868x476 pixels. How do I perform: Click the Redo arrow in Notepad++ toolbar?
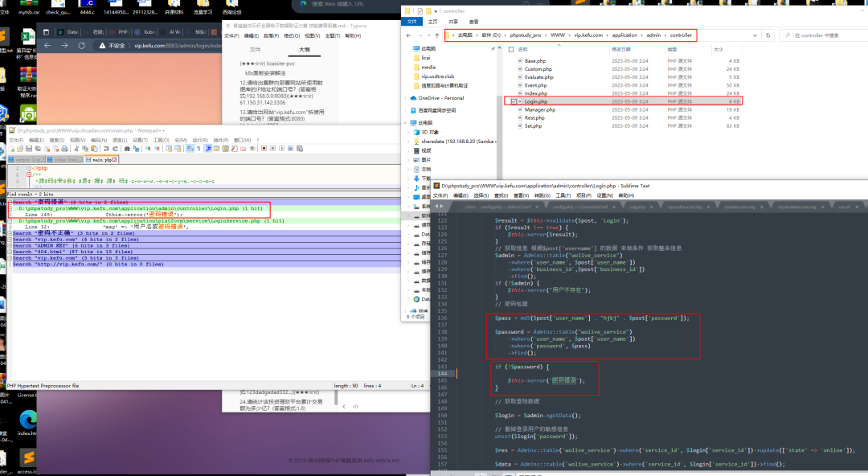tap(115, 149)
